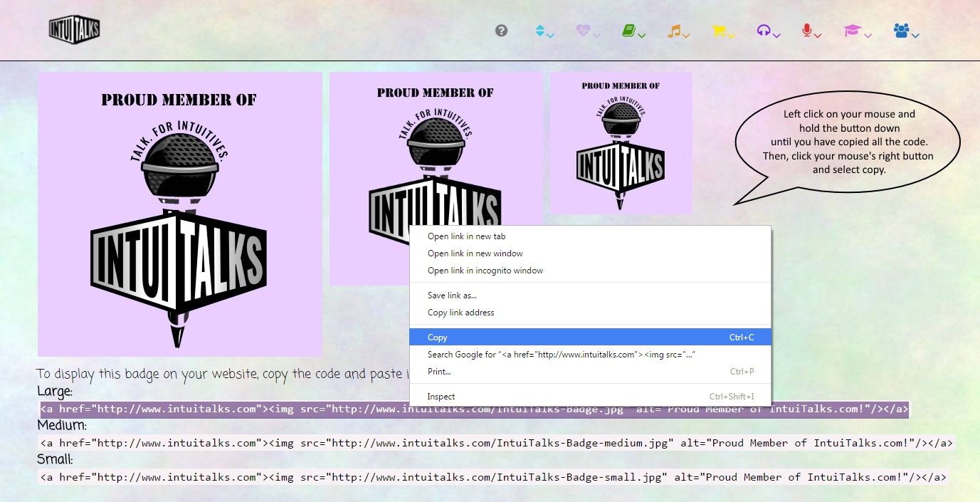The image size is (980, 502).
Task: Click the speech bubble copy instructions text
Action: click(848, 142)
